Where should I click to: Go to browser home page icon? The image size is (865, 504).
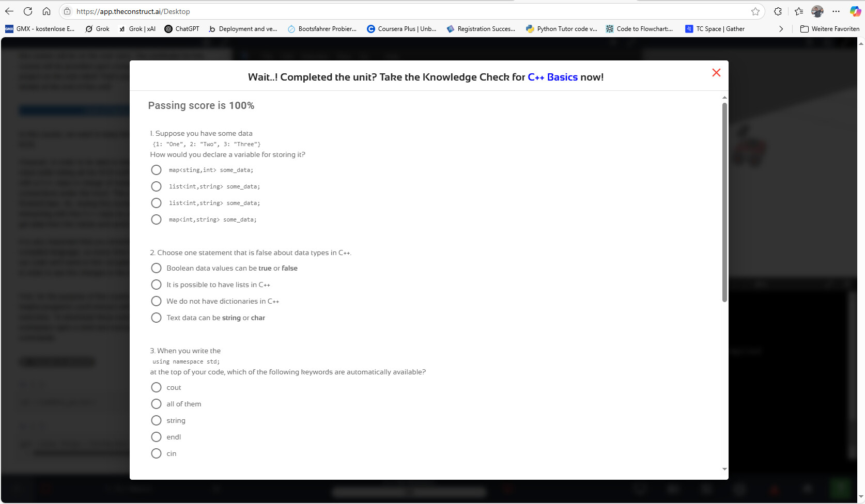[x=47, y=11]
